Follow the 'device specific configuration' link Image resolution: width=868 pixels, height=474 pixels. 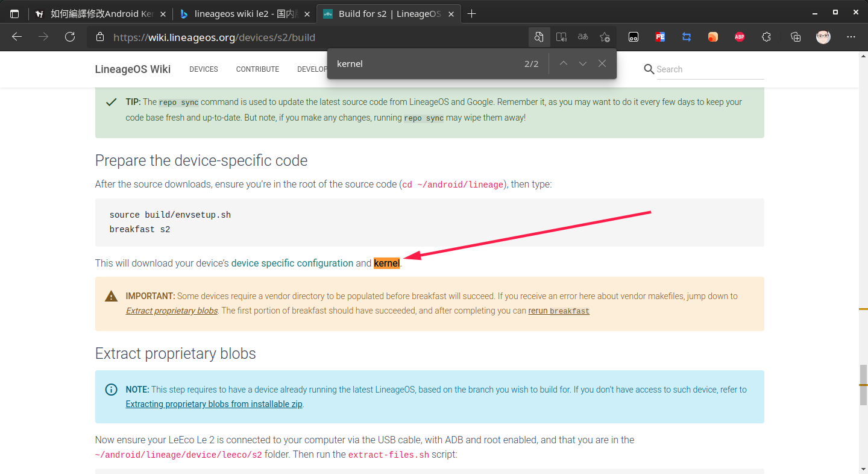click(x=292, y=264)
